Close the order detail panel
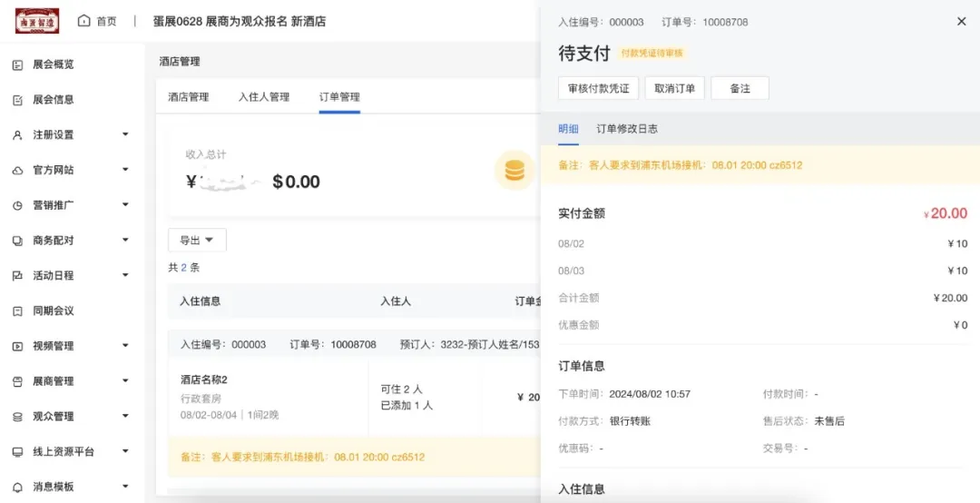Image resolution: width=980 pixels, height=503 pixels. 962,22
